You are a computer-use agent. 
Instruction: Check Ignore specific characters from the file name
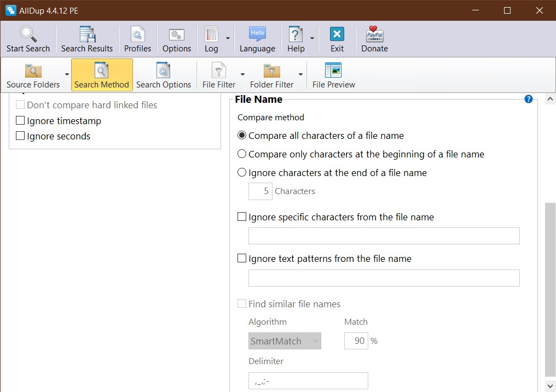pos(242,217)
